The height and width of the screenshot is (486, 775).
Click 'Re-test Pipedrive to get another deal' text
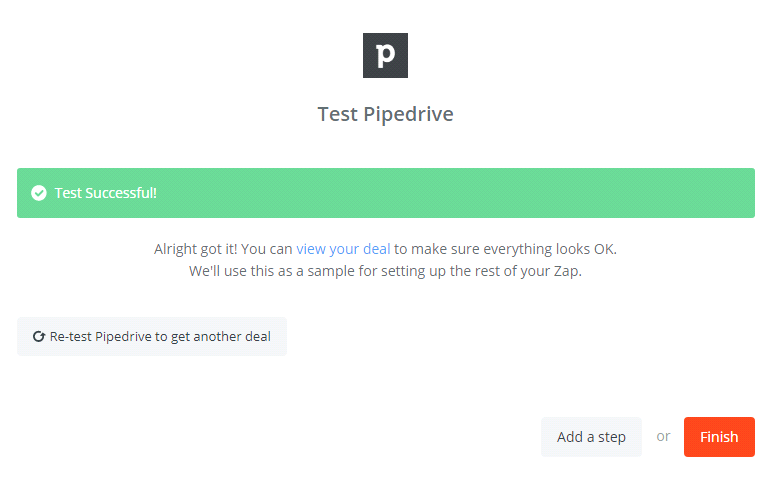coord(160,337)
